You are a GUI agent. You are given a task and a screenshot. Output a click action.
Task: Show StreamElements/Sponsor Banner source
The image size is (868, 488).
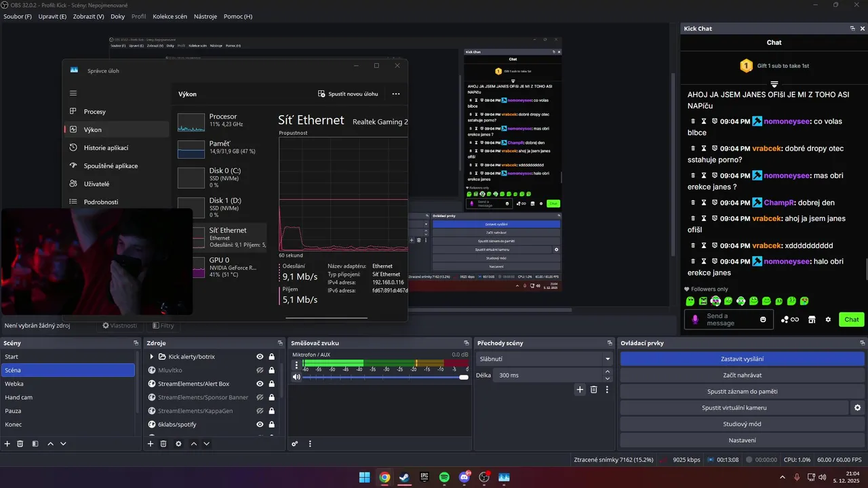[x=260, y=397]
